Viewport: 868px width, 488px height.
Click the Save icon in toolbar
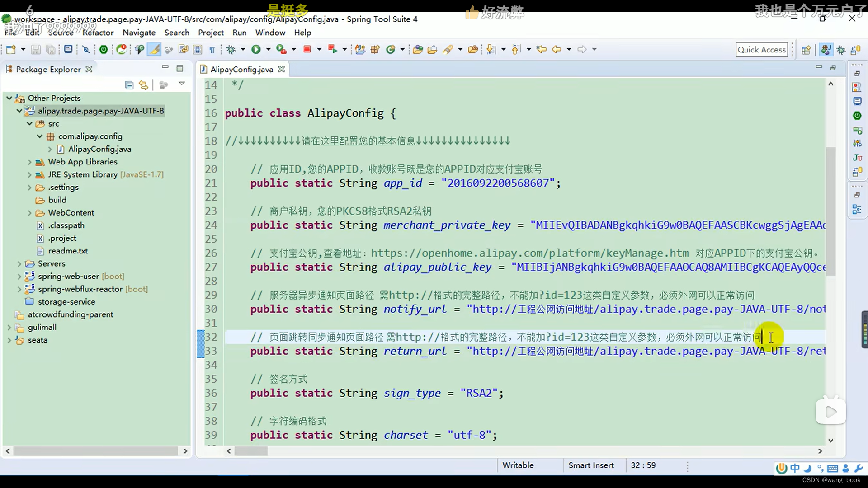[36, 49]
